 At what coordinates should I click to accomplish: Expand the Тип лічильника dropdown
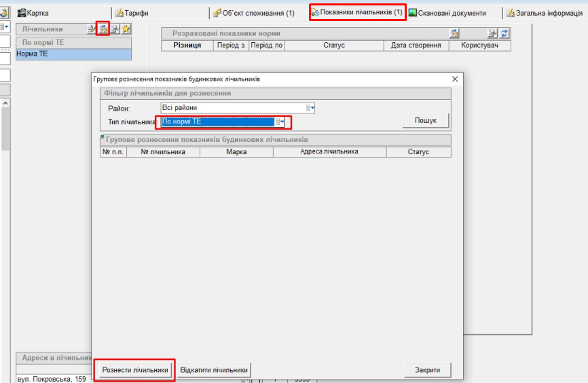point(279,122)
